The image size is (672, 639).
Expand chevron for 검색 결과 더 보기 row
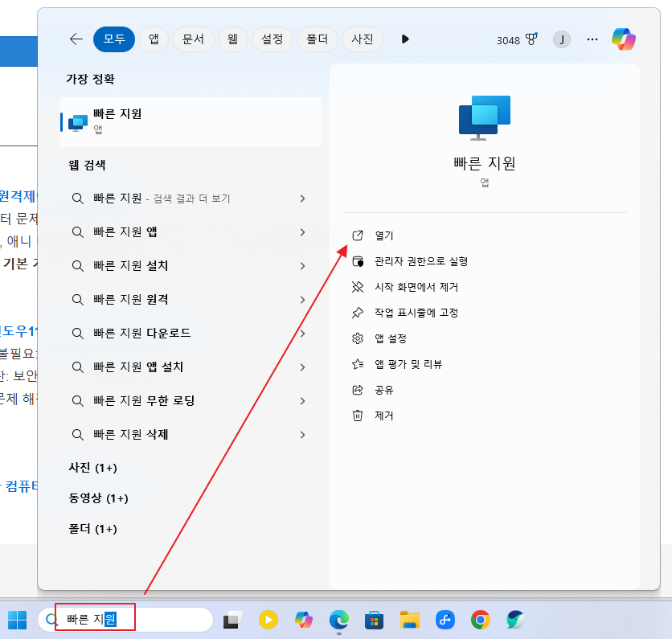[302, 199]
